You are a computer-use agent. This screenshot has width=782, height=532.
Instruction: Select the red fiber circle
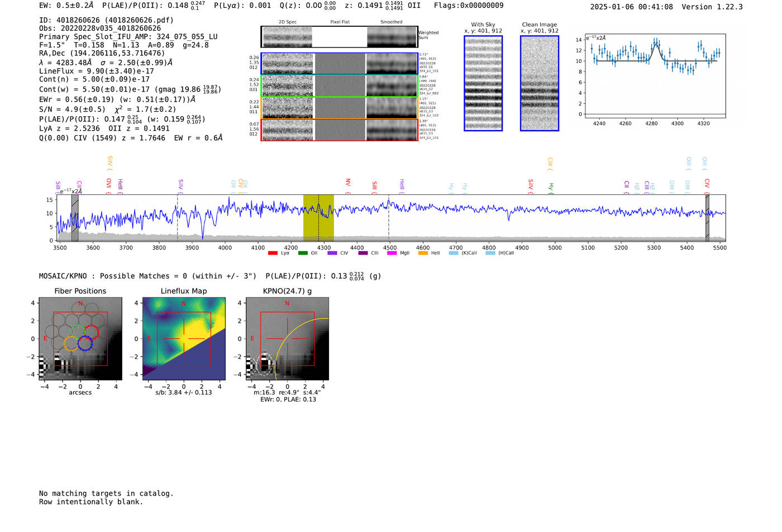[x=91, y=333]
